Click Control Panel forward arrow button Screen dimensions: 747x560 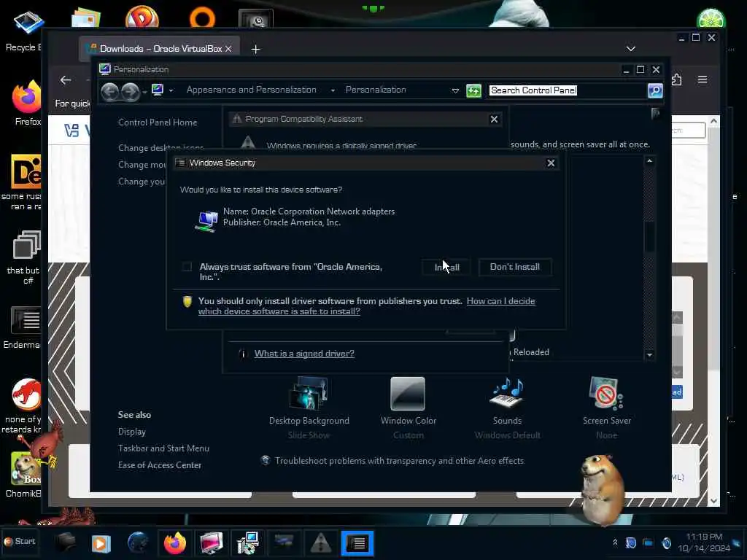pos(130,91)
